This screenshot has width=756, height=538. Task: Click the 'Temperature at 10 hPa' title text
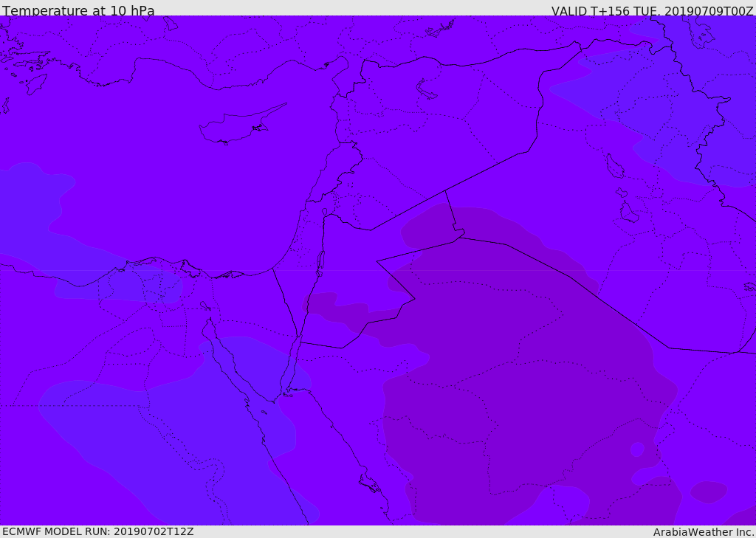[78, 10]
